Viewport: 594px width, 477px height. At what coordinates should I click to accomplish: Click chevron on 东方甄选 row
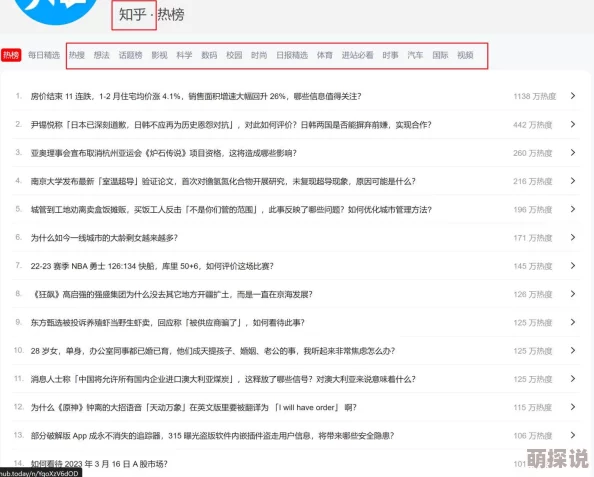[573, 322]
